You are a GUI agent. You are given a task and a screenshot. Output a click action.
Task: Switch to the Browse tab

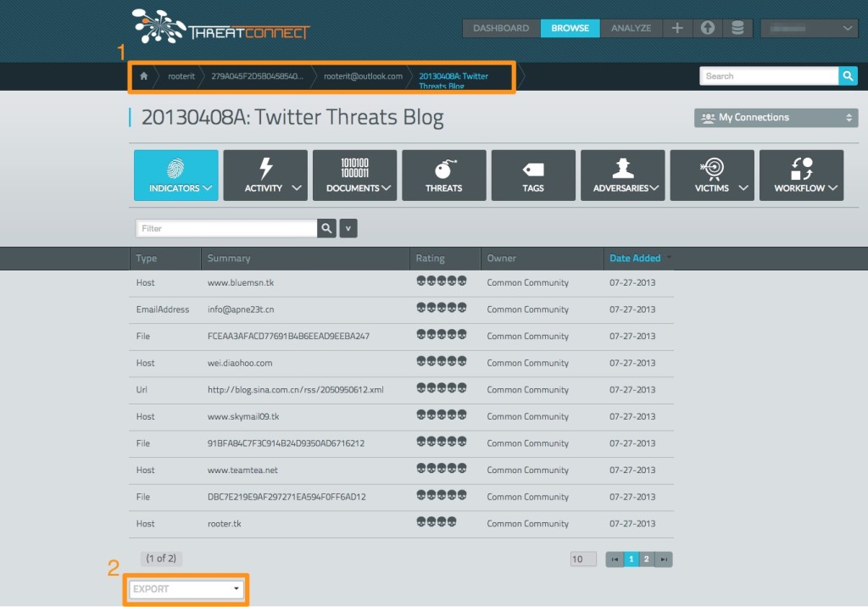[x=570, y=28]
